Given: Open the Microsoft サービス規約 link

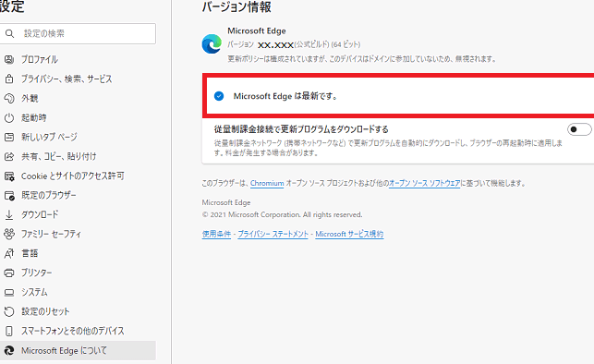Looking at the screenshot, I should tap(349, 234).
